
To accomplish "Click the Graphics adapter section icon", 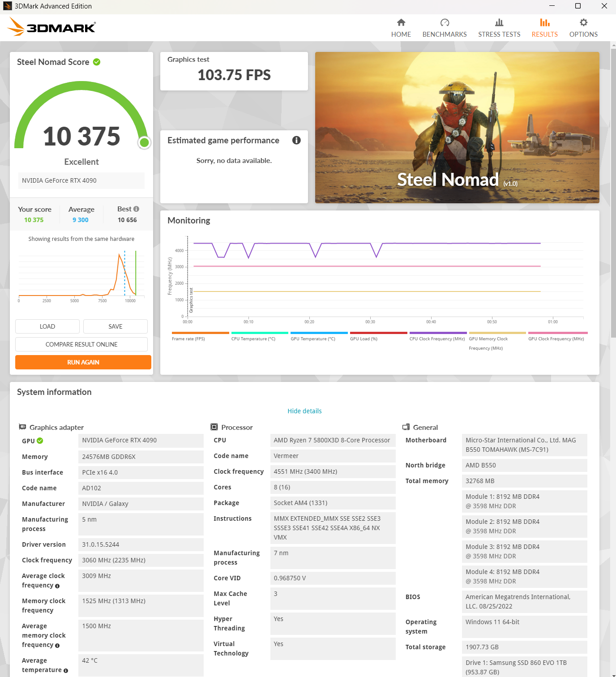I will (22, 427).
